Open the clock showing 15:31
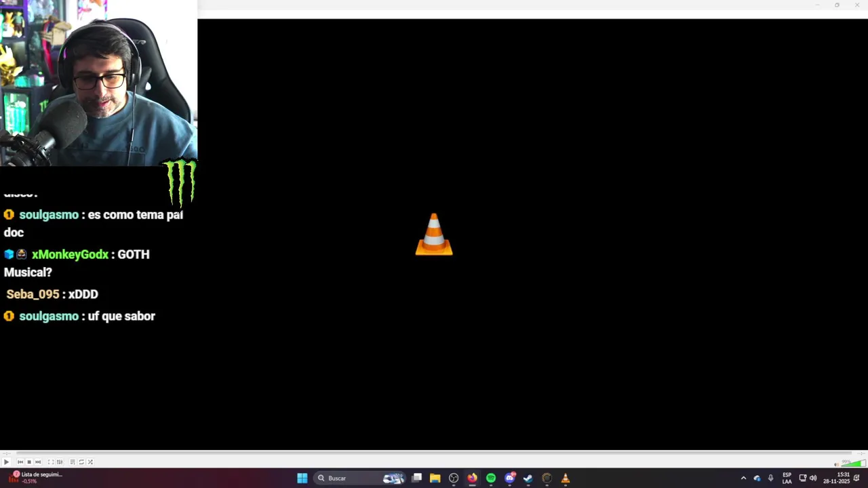 [x=837, y=478]
